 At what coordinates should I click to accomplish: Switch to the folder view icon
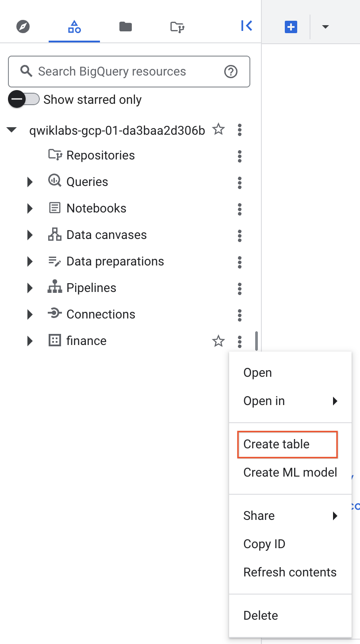[x=125, y=27]
